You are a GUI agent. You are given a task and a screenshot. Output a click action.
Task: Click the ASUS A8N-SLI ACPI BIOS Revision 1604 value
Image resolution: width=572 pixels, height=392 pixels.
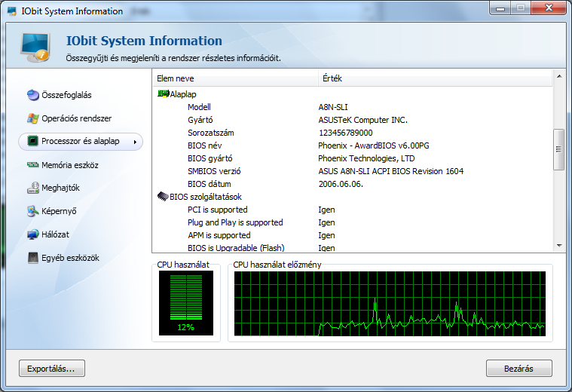click(390, 171)
